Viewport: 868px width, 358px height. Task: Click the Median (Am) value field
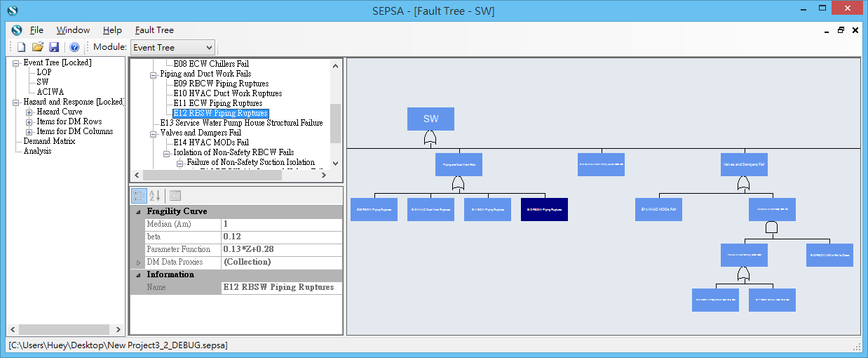(x=282, y=225)
